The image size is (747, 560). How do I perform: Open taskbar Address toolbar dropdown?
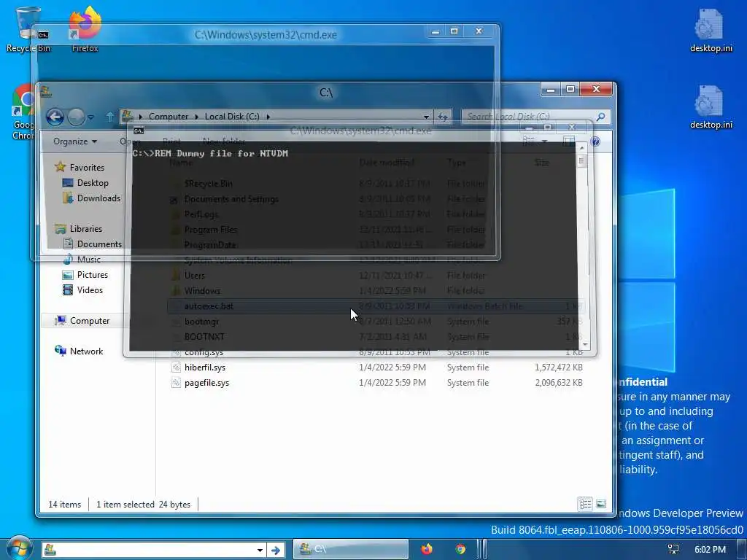pyautogui.click(x=260, y=550)
